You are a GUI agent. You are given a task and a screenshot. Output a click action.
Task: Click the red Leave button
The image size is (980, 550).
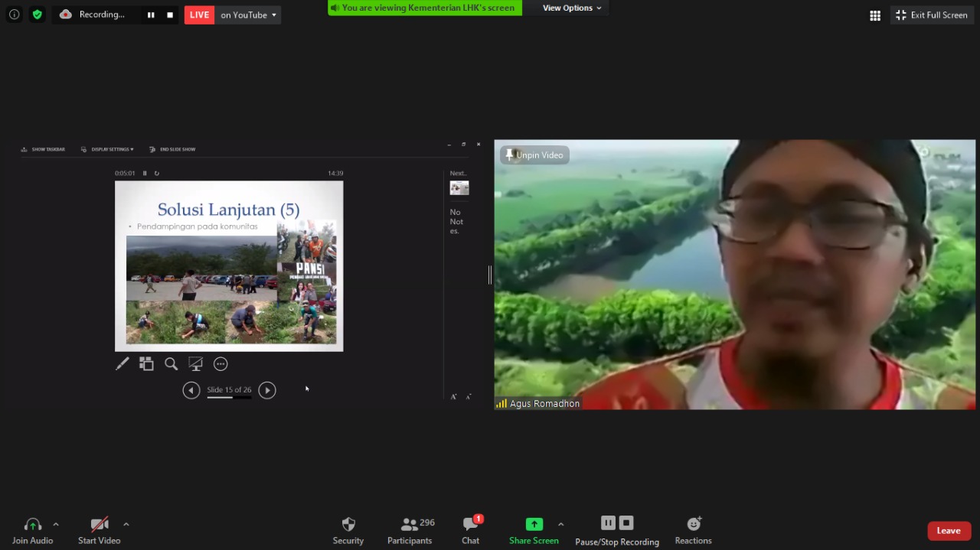click(x=949, y=531)
